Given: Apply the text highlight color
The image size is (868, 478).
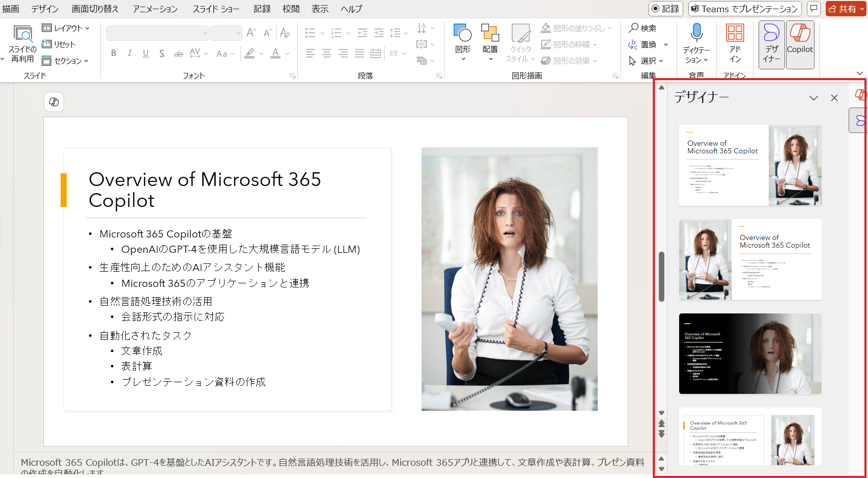Looking at the screenshot, I should 249,53.
